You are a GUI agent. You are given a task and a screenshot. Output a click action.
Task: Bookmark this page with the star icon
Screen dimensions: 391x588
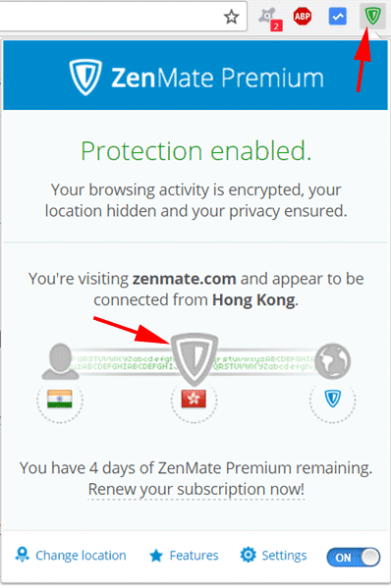pyautogui.click(x=231, y=17)
